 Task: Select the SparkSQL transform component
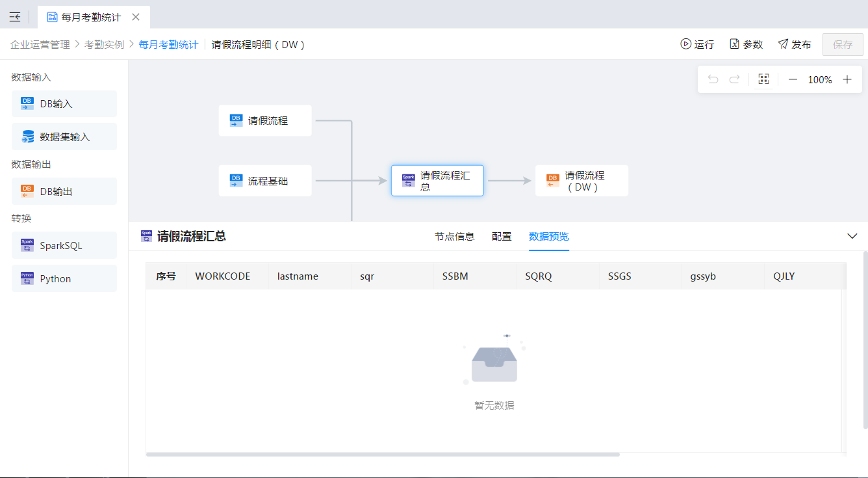(x=64, y=246)
